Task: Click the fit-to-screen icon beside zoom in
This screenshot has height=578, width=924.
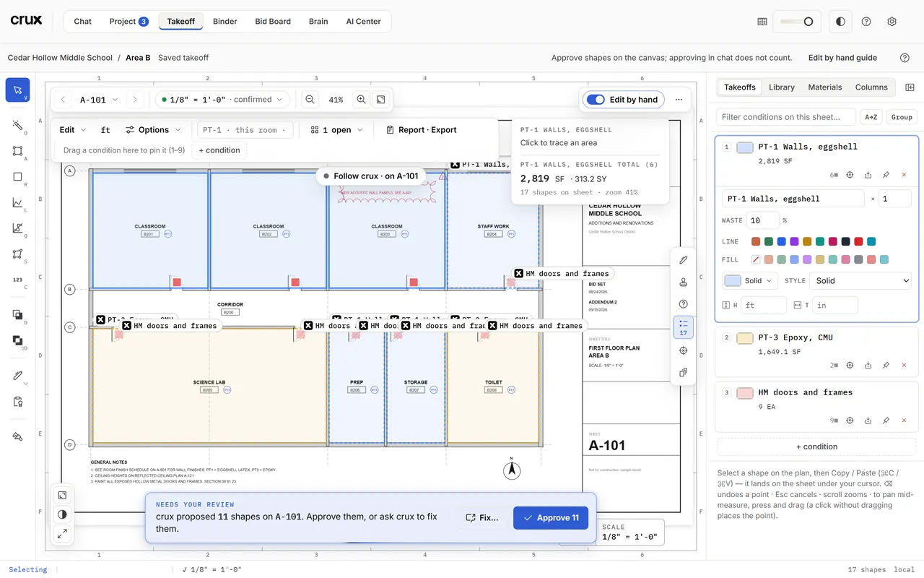Action: (381, 100)
